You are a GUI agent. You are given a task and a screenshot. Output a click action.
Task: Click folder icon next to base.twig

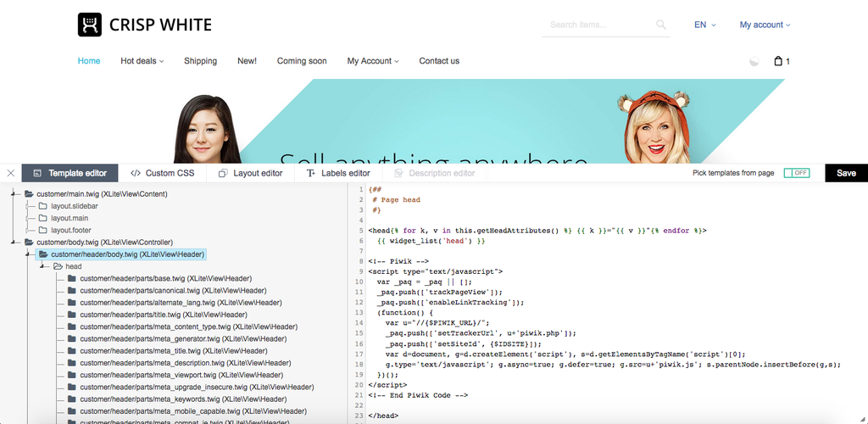(x=72, y=278)
